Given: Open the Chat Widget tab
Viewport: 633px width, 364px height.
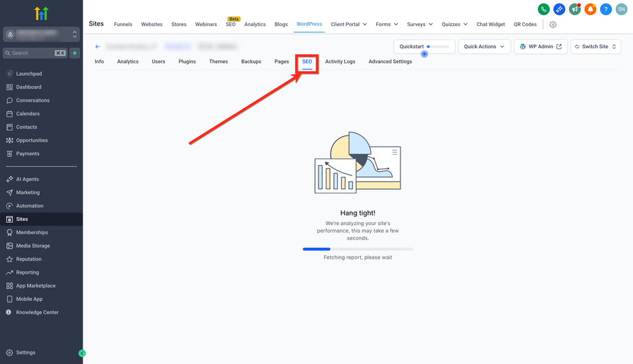Looking at the screenshot, I should 491,24.
